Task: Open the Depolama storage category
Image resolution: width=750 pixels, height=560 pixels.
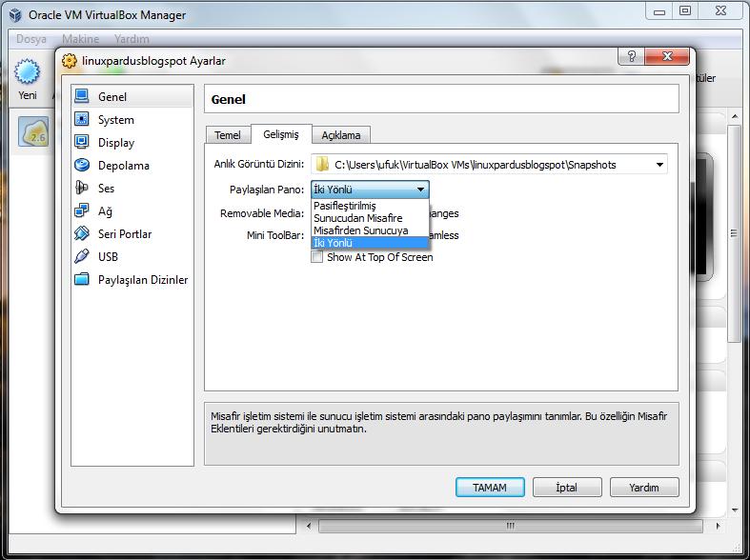Action: point(132,166)
